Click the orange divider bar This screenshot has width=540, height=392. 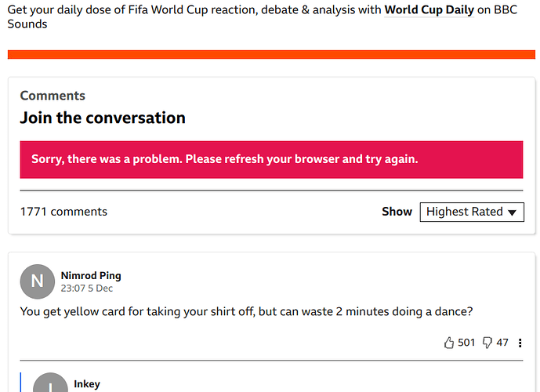[271, 54]
